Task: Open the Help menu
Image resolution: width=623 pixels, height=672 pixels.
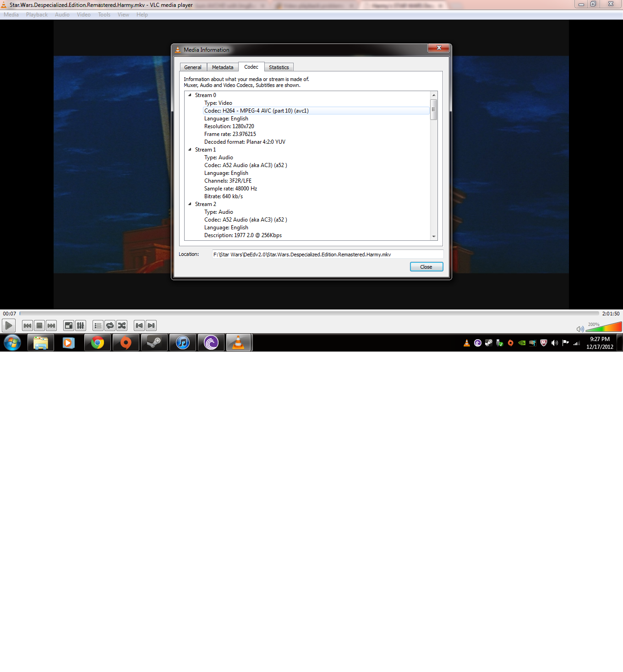Action: click(x=142, y=15)
